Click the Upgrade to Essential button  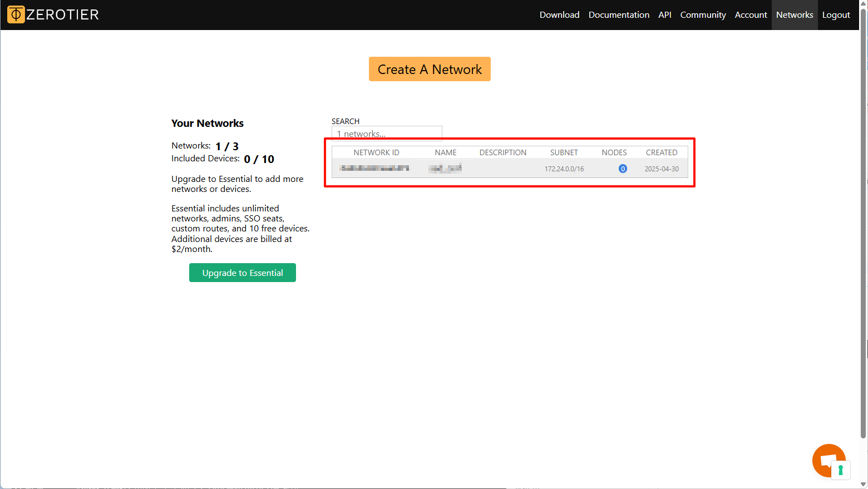243,273
